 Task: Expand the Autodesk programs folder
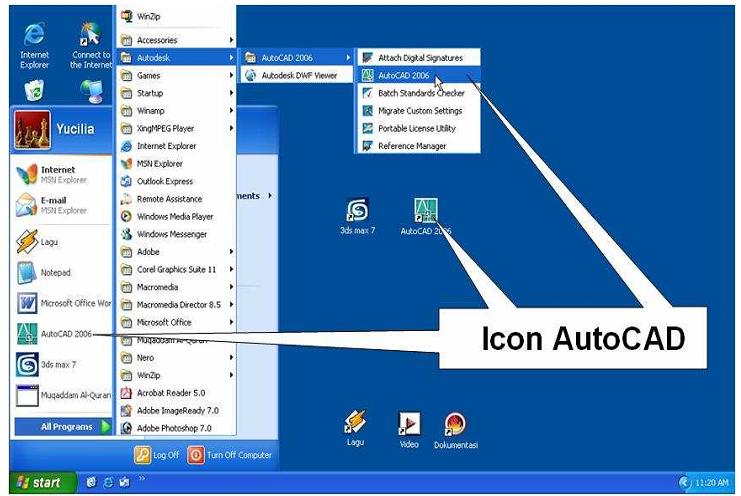click(x=177, y=58)
